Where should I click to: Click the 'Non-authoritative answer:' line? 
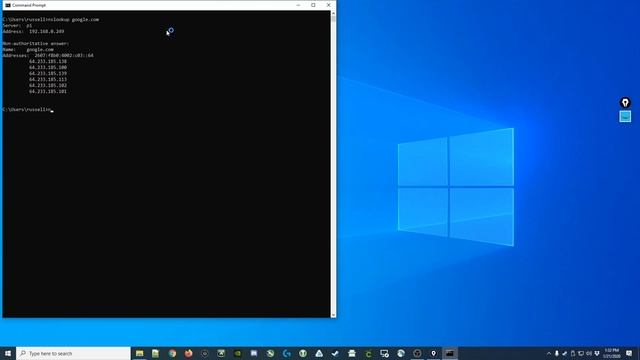[x=36, y=43]
